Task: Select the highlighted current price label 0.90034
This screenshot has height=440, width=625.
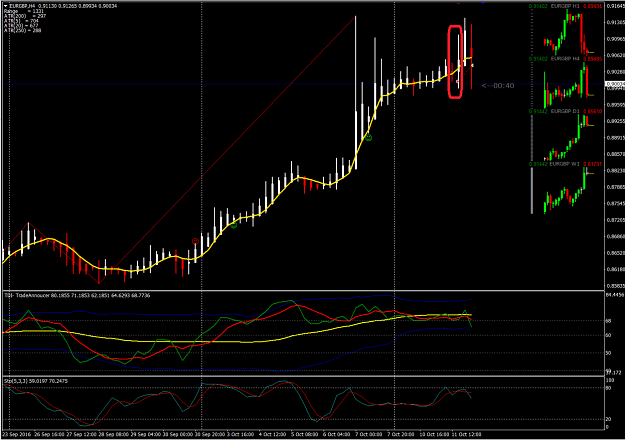Action: pyautogui.click(x=615, y=84)
